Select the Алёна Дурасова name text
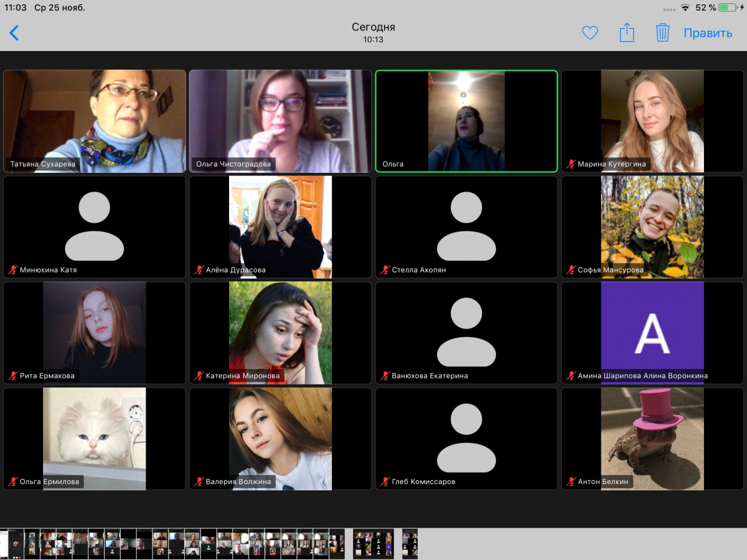The image size is (747, 560). pos(236,270)
